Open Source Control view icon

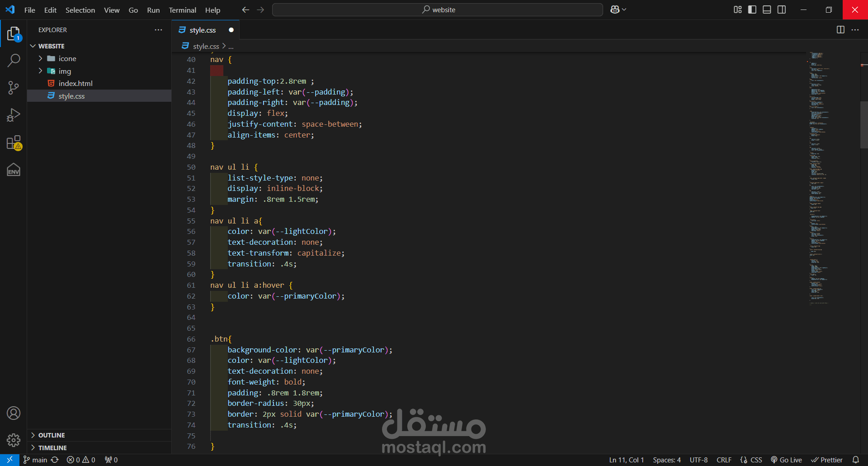(14, 88)
